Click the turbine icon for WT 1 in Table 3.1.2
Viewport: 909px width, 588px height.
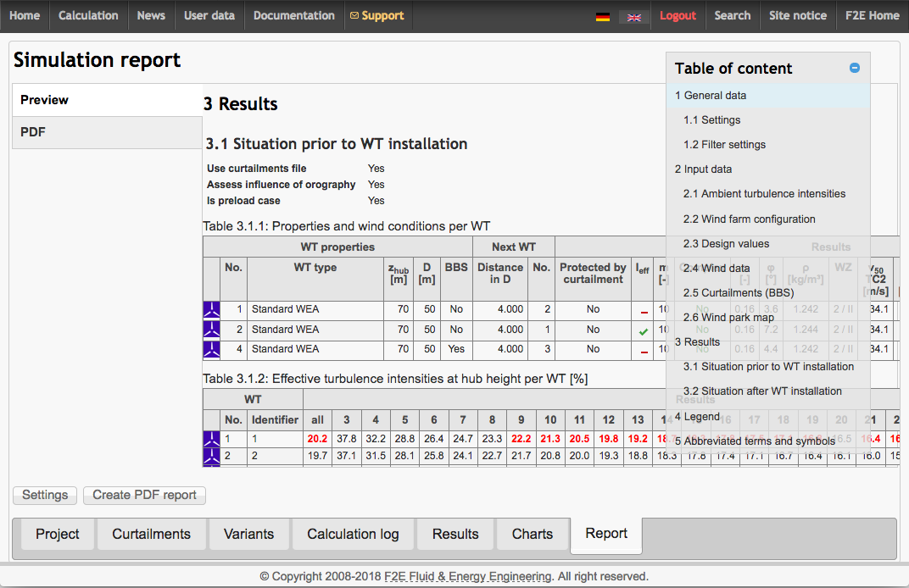211,439
